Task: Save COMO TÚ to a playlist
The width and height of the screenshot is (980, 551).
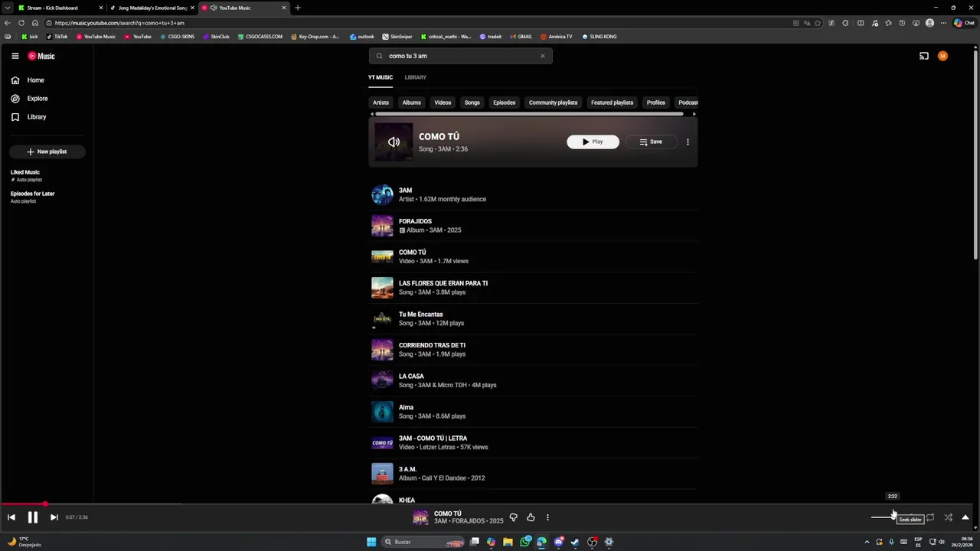Action: pos(650,142)
